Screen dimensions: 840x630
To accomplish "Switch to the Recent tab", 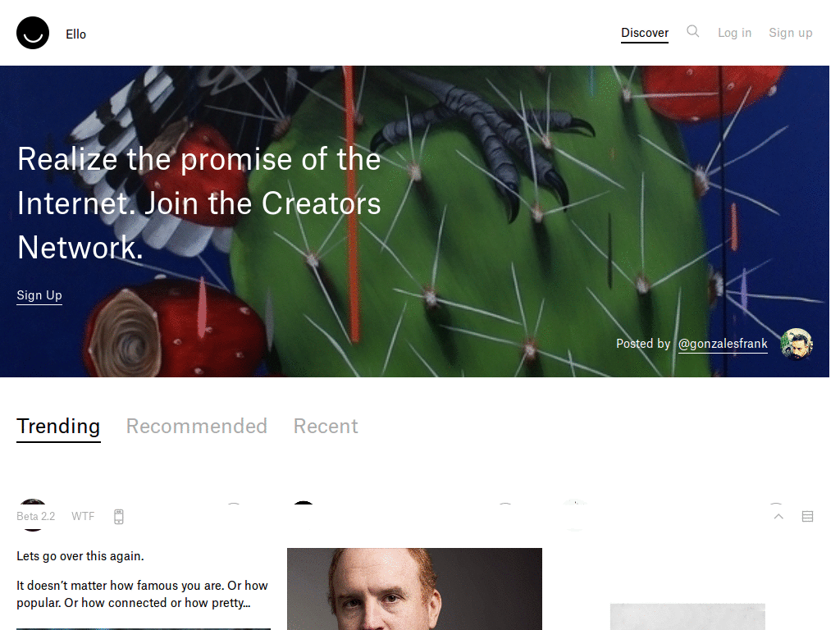I will tap(326, 427).
